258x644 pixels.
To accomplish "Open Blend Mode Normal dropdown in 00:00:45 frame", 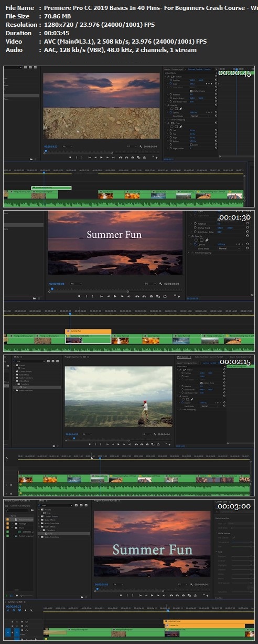I will [200, 116].
